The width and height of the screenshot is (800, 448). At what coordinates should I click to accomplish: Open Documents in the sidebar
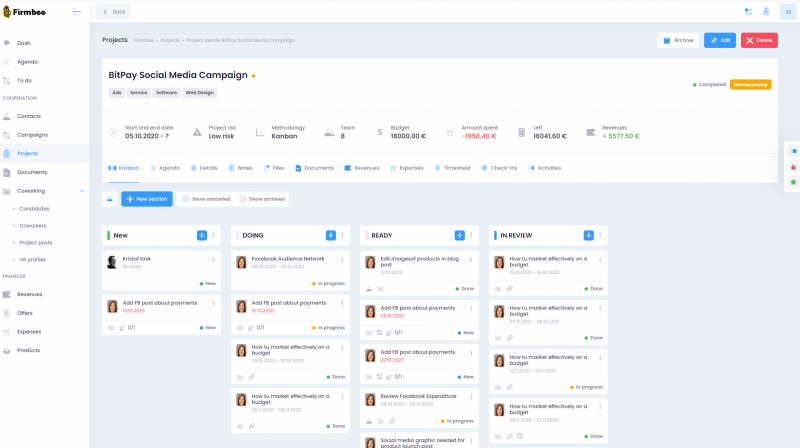[32, 172]
